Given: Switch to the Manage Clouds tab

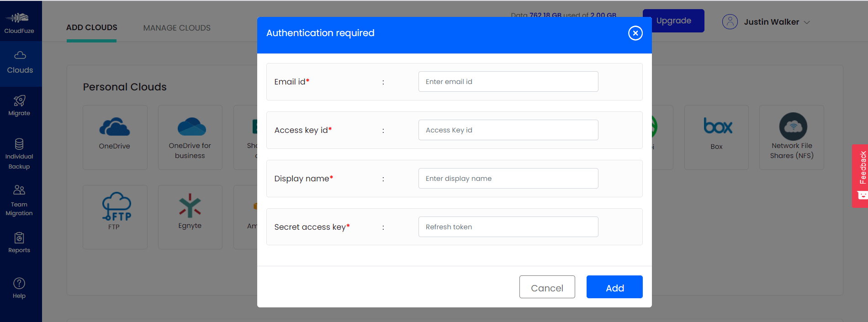Looking at the screenshot, I should click(177, 28).
